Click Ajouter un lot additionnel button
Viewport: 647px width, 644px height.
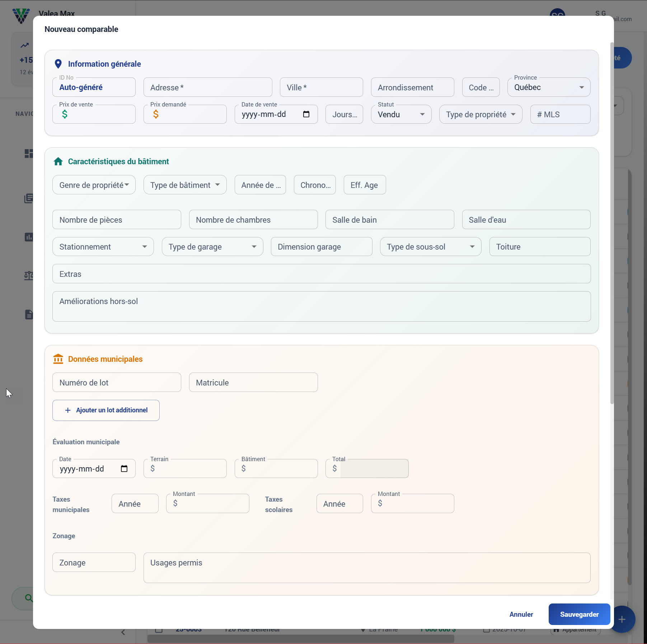pos(106,410)
